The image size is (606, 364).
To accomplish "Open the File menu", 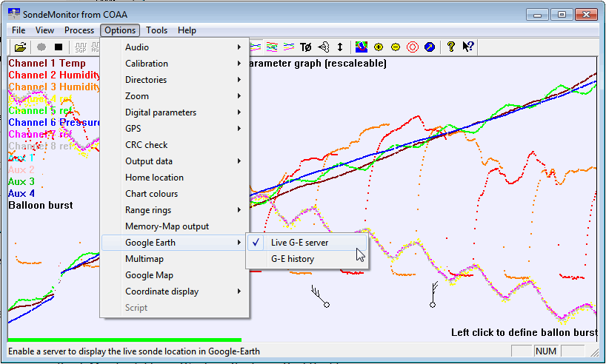I will coord(19,30).
